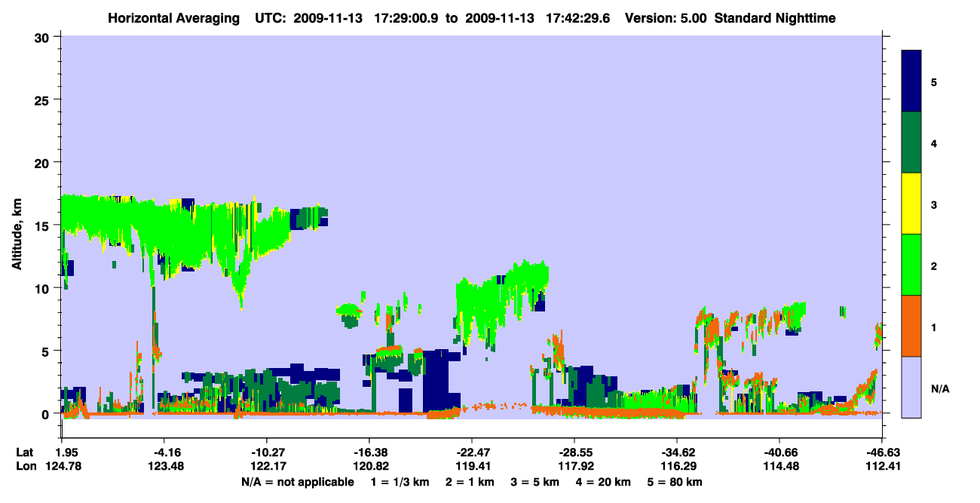The height and width of the screenshot is (503, 980).
Task: Click the orange colorbar segment labeled 1
Action: (911, 326)
